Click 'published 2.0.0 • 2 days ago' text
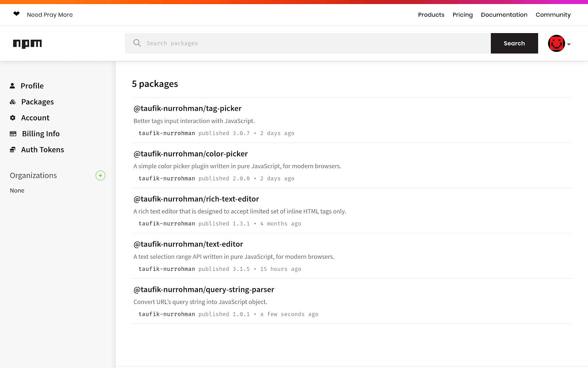The width and height of the screenshot is (588, 368). coord(246,178)
